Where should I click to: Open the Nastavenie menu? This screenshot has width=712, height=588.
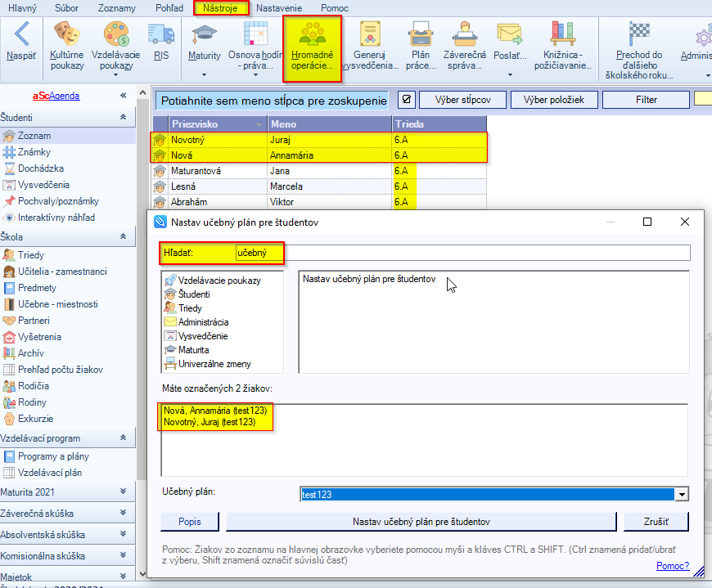[279, 7]
